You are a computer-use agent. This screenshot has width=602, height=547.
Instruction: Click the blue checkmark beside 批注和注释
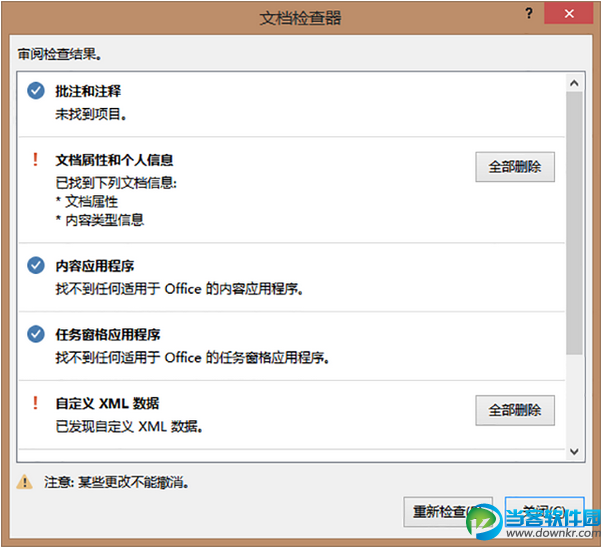tap(36, 91)
